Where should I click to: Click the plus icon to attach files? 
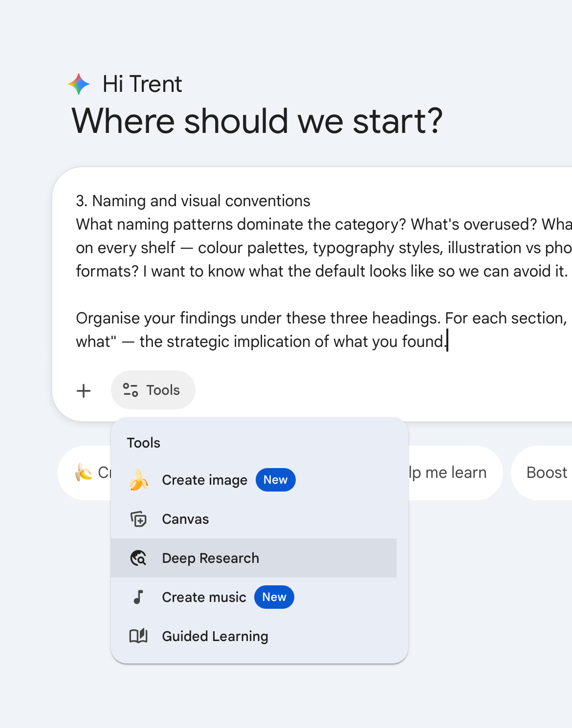[x=84, y=390]
